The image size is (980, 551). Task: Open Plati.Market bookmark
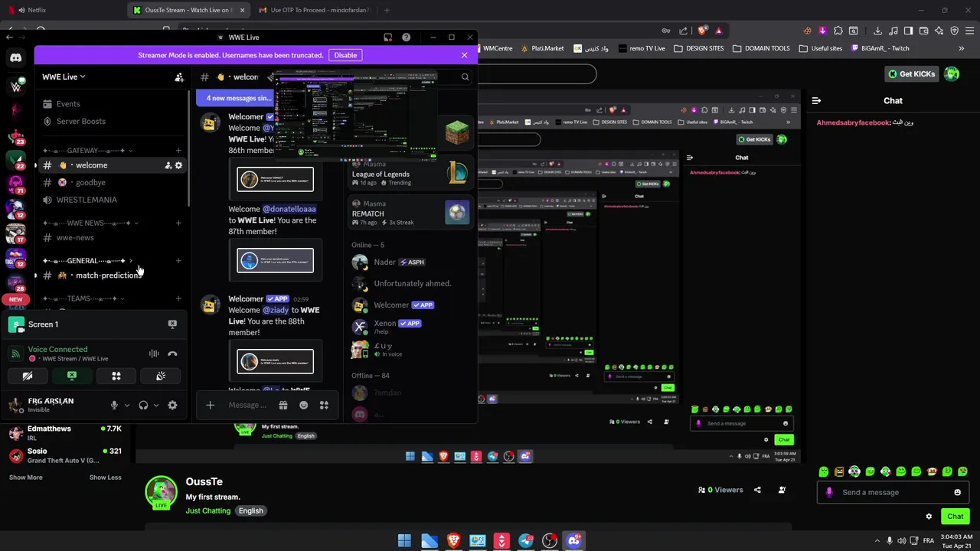543,48
